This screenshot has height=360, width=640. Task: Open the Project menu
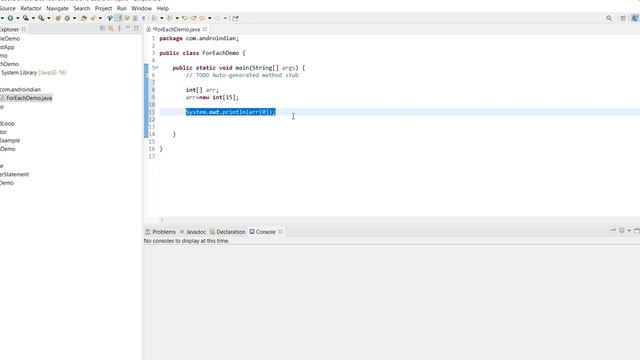click(103, 8)
